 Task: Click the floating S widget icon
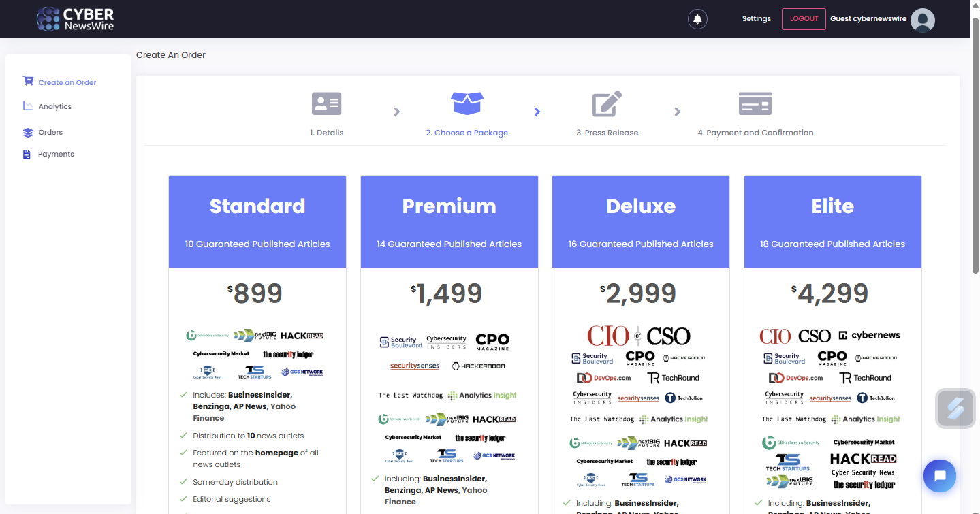(x=955, y=408)
